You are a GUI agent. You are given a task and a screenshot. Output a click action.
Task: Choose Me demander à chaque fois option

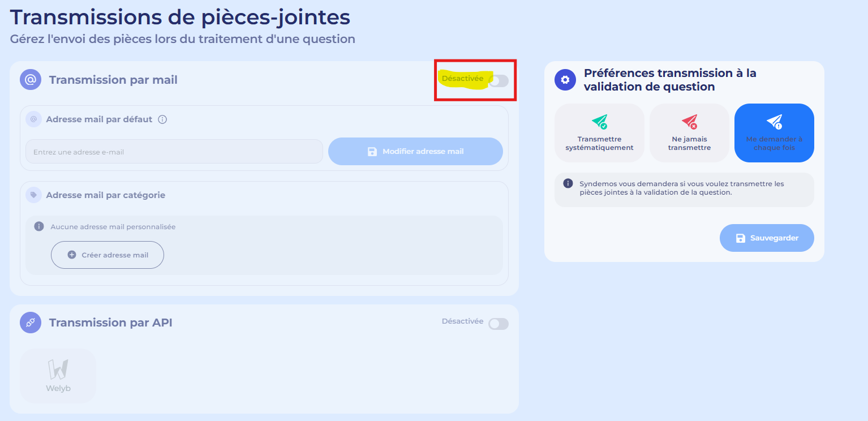pos(774,132)
